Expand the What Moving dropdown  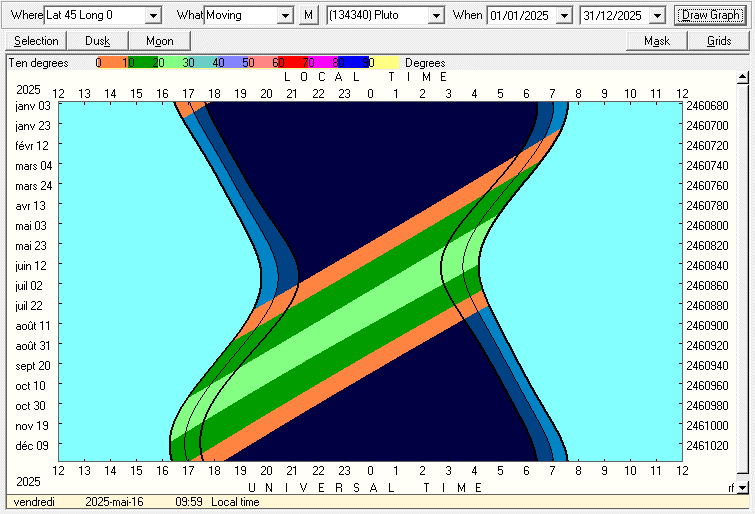click(x=286, y=15)
